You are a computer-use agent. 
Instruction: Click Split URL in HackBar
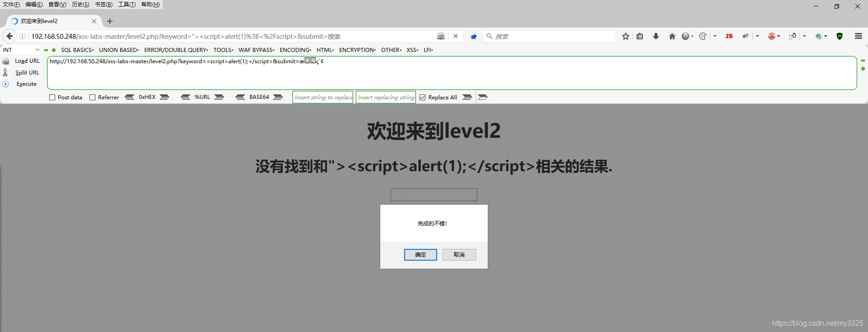click(x=27, y=73)
